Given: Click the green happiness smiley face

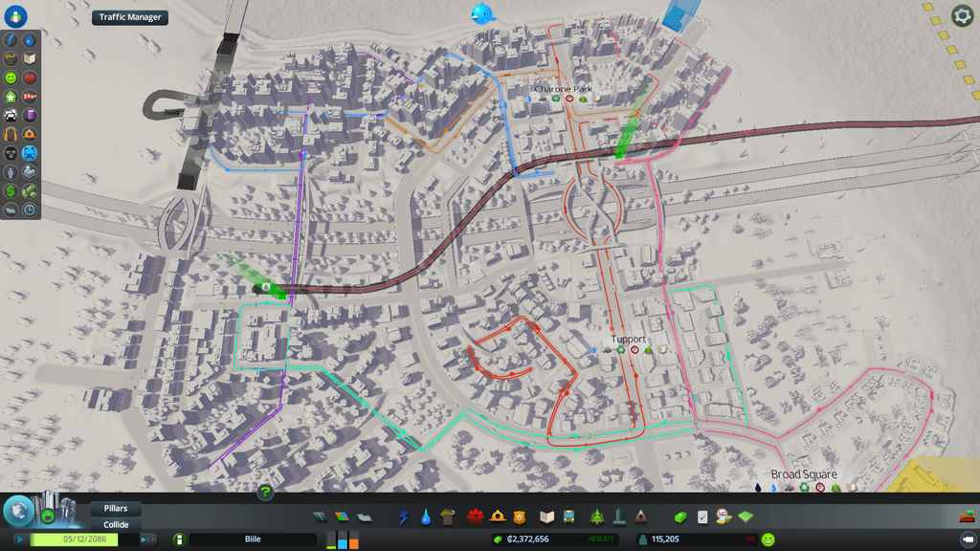Looking at the screenshot, I should [768, 540].
